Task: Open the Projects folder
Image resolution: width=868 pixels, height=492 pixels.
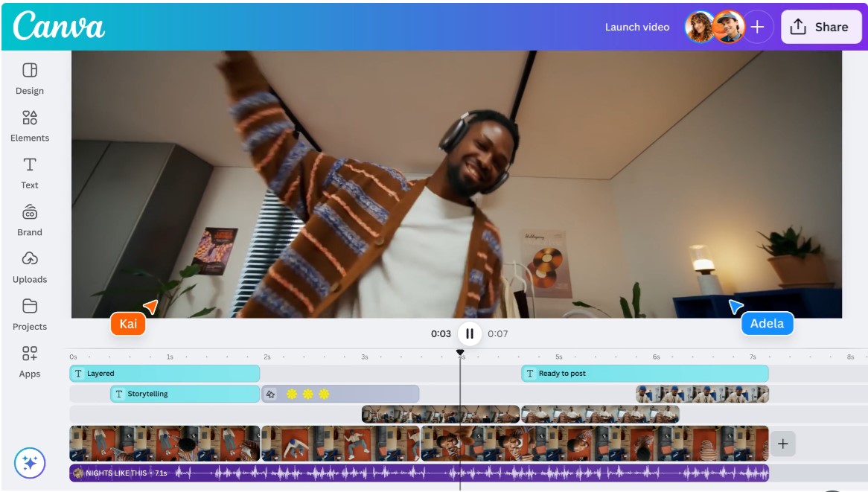Action: tap(30, 313)
